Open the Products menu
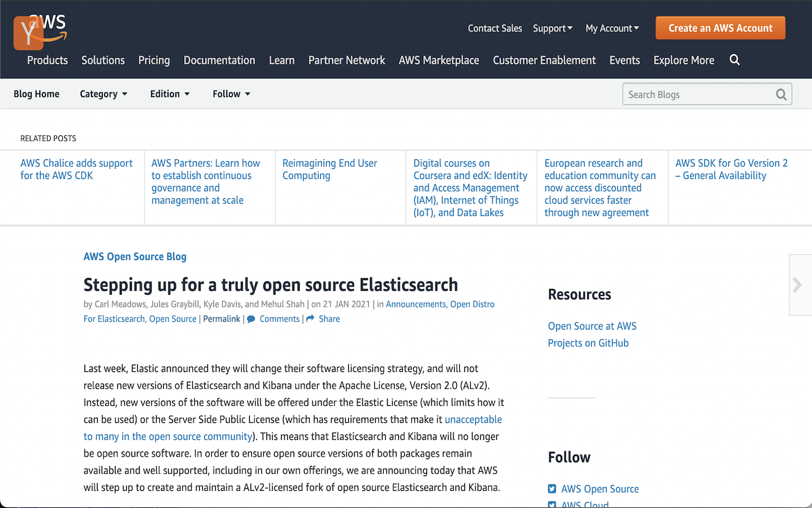Screen dimensions: 812x508 [x=48, y=60]
